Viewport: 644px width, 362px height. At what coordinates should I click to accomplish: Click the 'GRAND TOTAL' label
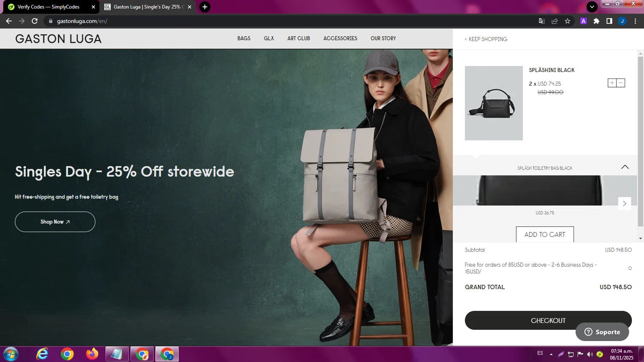coord(485,287)
